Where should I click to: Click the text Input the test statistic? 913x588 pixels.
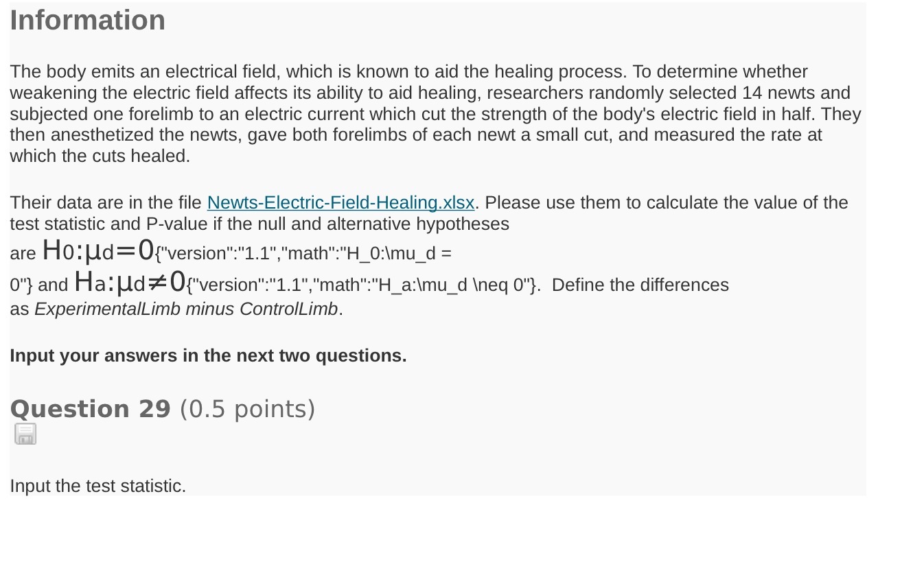tap(97, 486)
